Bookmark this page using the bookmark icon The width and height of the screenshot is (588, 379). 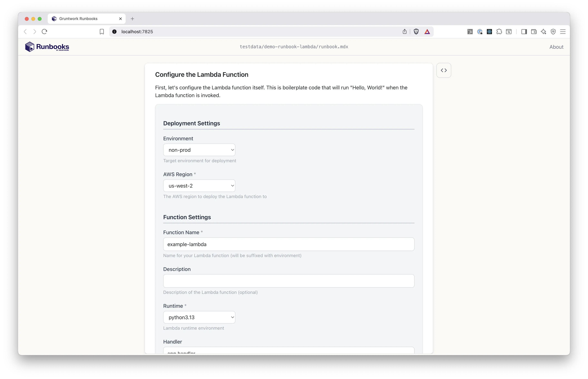point(102,31)
